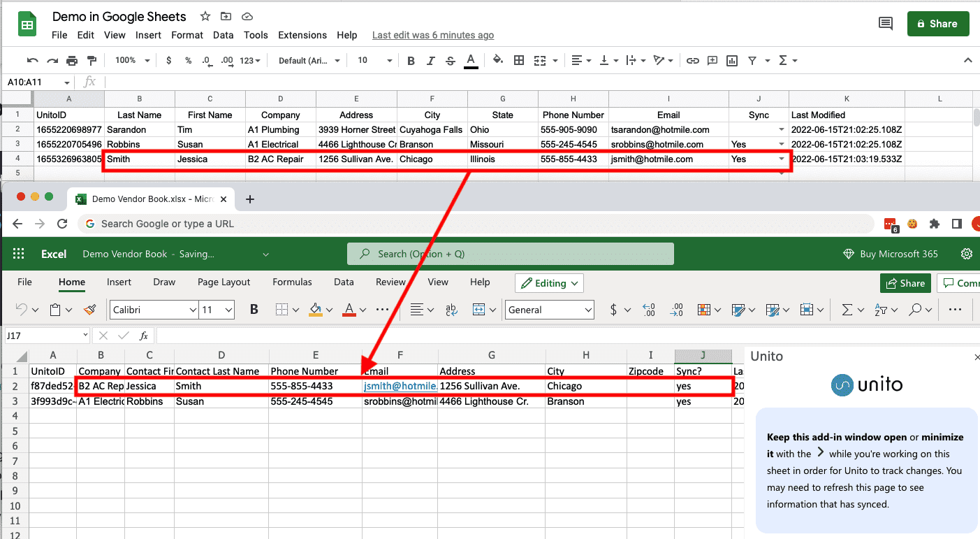Click the Wrap text icon in Excel

pyautogui.click(x=451, y=310)
